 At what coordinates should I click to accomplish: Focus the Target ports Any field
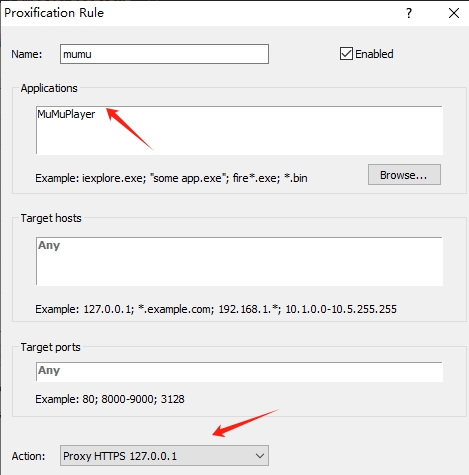point(239,372)
